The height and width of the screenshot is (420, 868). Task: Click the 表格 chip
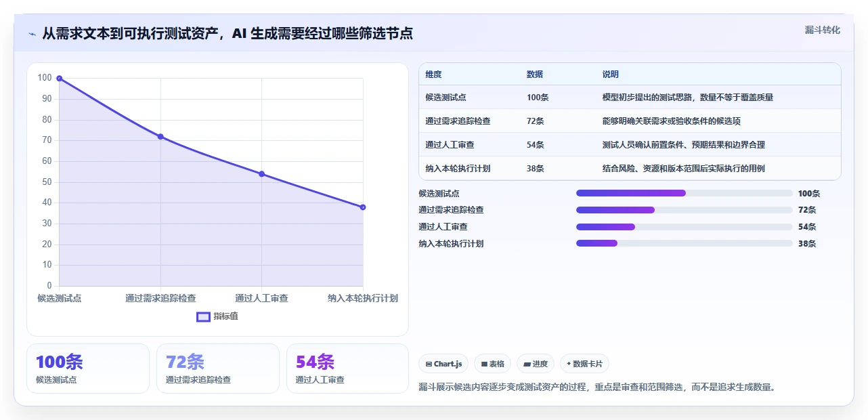click(x=492, y=364)
